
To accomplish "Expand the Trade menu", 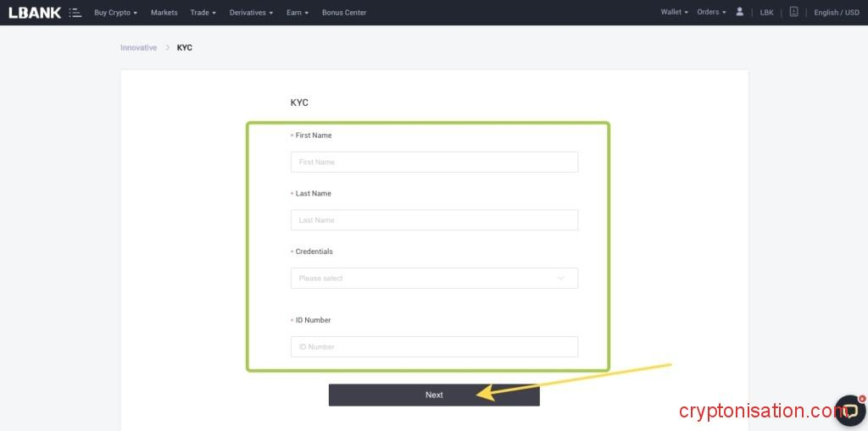I will click(203, 13).
